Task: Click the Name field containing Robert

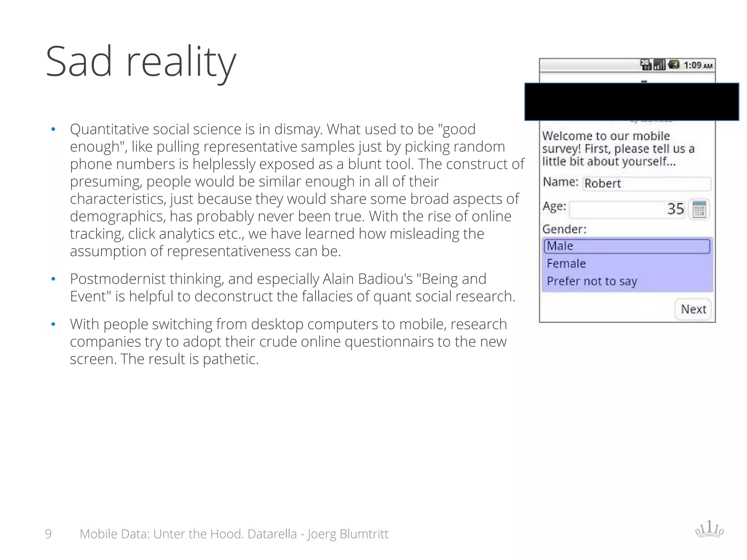Action: coord(646,183)
